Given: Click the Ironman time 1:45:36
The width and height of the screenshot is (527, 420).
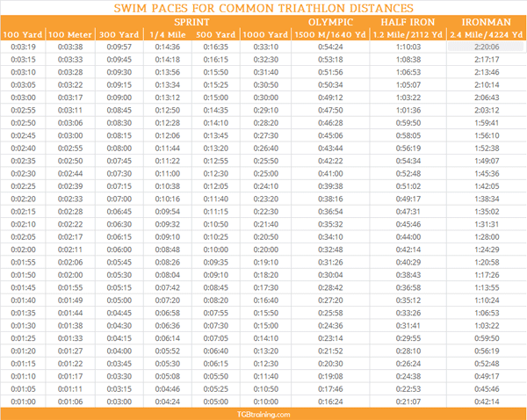Looking at the screenshot, I should click(487, 173).
